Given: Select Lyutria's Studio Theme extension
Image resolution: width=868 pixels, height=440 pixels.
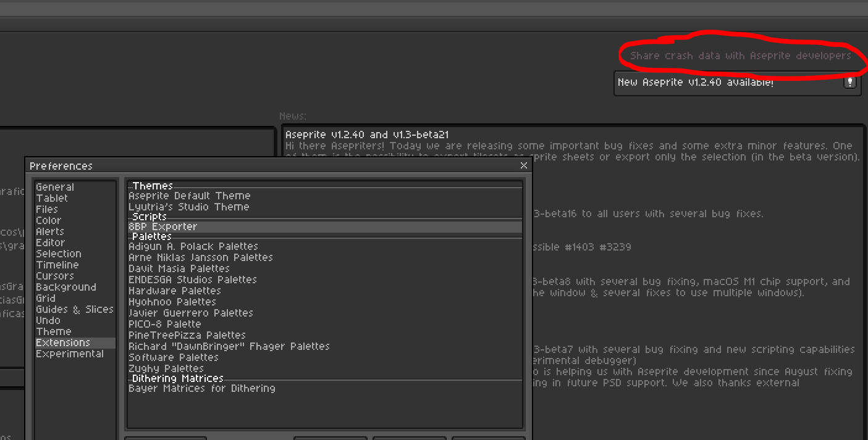Looking at the screenshot, I should click(325, 207).
